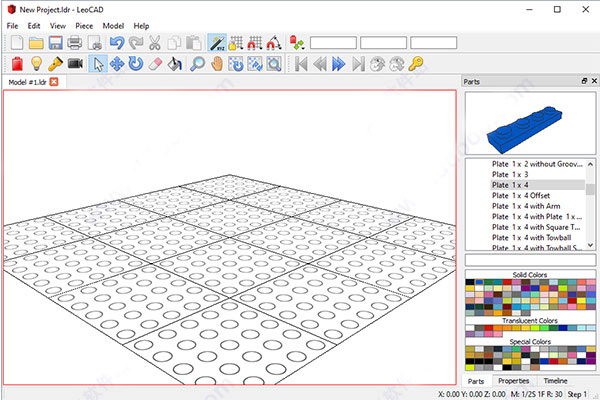Jump to first step in toolbar

point(302,64)
